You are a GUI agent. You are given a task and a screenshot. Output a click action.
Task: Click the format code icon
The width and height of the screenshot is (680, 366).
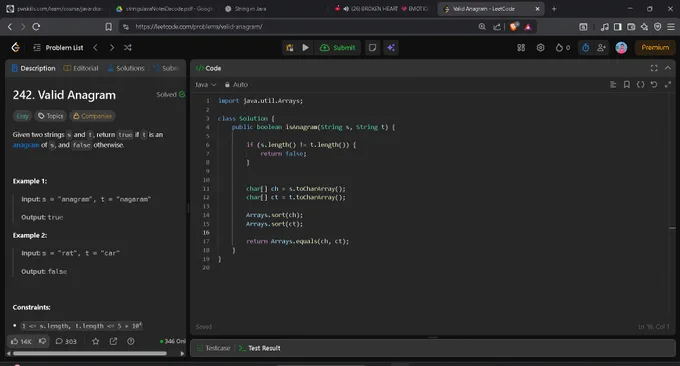pyautogui.click(x=613, y=85)
